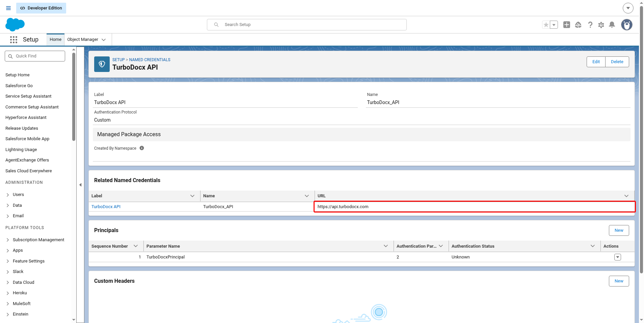Click the favorites star icon
The height and width of the screenshot is (323, 644).
point(546,25)
